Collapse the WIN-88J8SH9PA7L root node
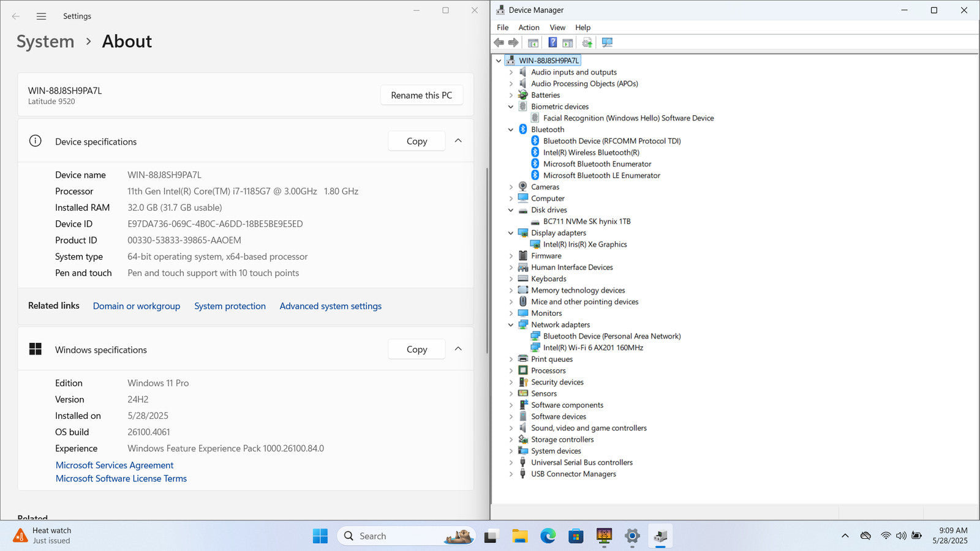This screenshot has width=980, height=551. click(x=499, y=61)
